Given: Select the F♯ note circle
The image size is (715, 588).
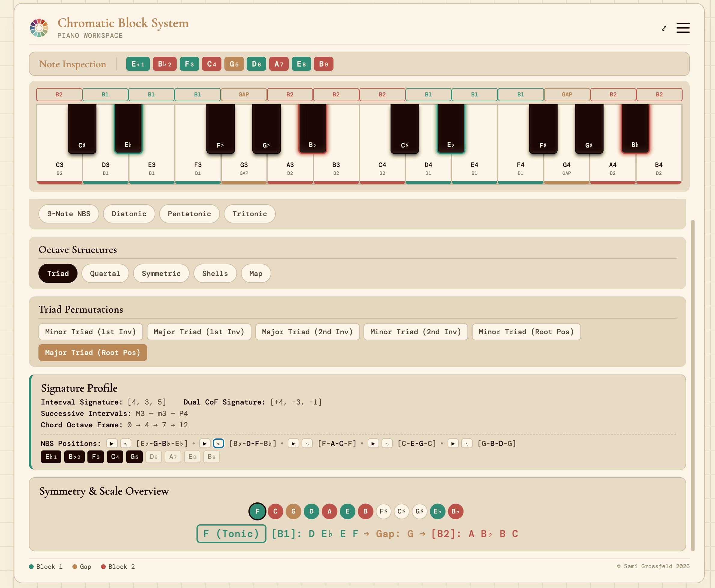Looking at the screenshot, I should click(383, 511).
